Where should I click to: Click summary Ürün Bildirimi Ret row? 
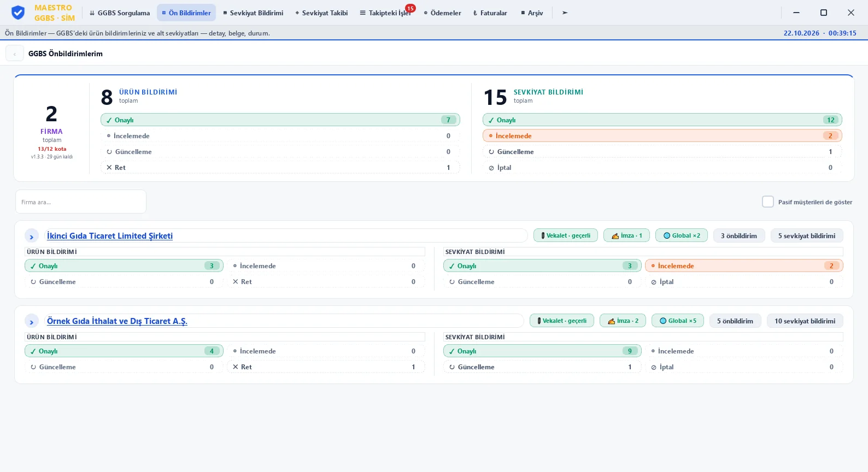[280, 167]
